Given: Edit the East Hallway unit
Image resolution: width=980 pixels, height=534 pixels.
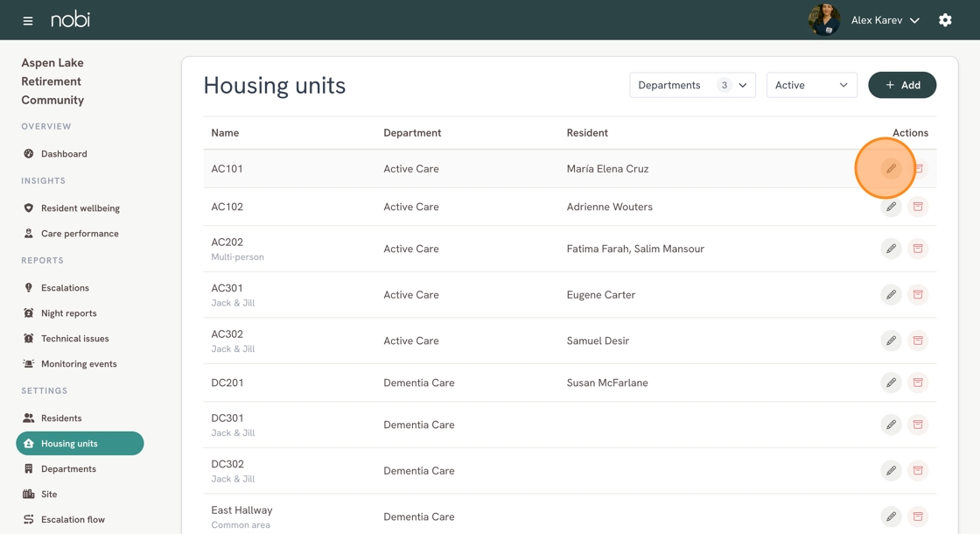Looking at the screenshot, I should tap(891, 516).
